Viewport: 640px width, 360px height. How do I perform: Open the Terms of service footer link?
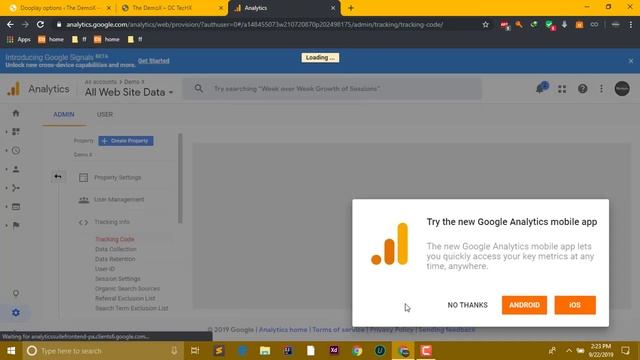click(338, 329)
